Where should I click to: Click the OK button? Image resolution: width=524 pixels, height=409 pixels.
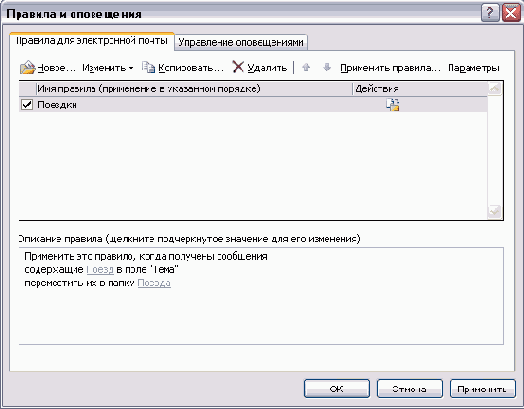tap(337, 389)
